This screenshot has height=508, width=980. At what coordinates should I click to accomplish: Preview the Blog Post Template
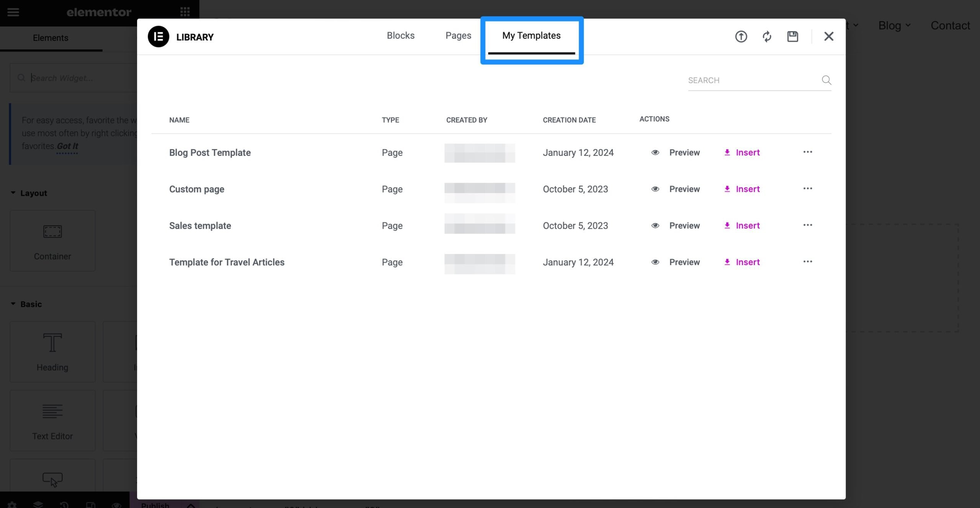click(x=684, y=152)
